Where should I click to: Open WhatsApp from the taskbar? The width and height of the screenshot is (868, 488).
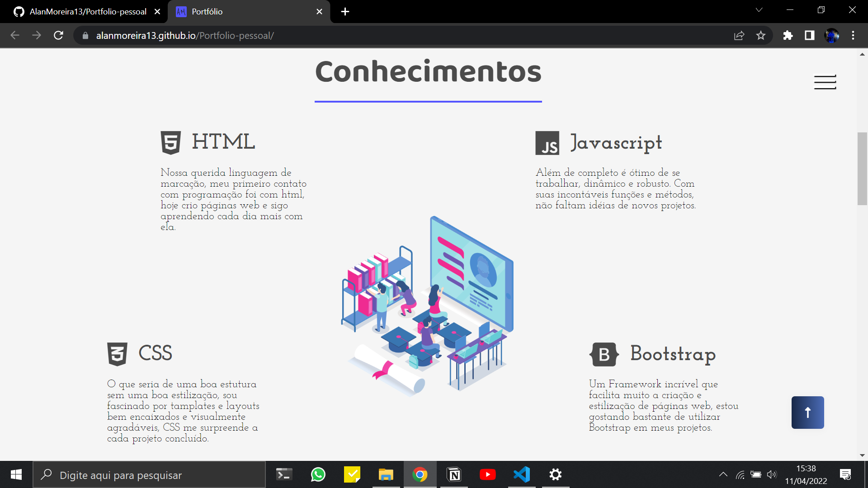(318, 474)
